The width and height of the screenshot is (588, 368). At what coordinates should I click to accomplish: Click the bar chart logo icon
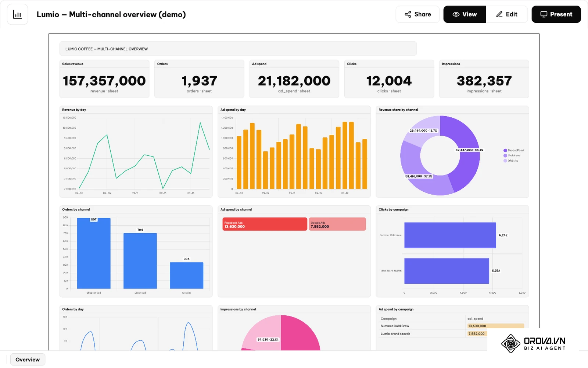[x=17, y=14]
